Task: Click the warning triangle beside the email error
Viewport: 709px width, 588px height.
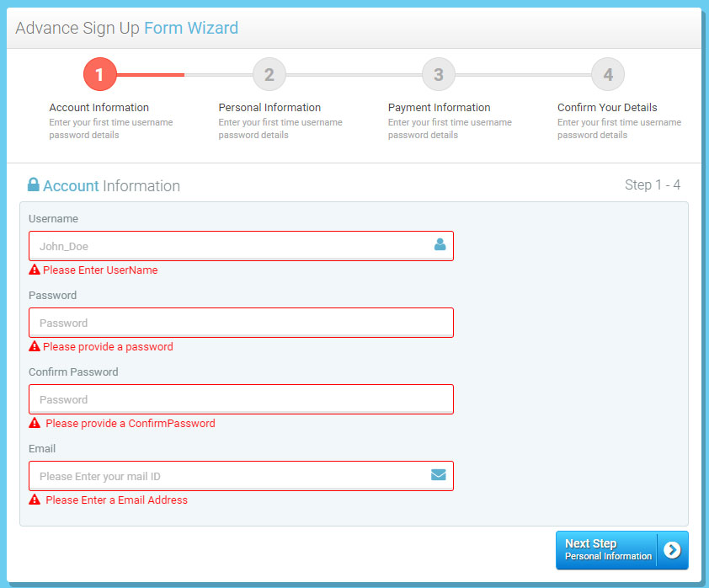Action: click(x=34, y=500)
